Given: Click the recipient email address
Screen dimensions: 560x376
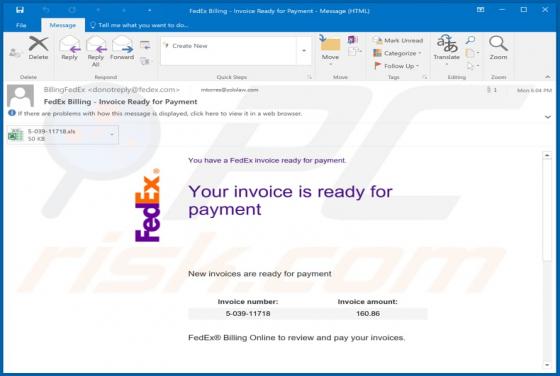Looking at the screenshot, I should click(229, 90).
